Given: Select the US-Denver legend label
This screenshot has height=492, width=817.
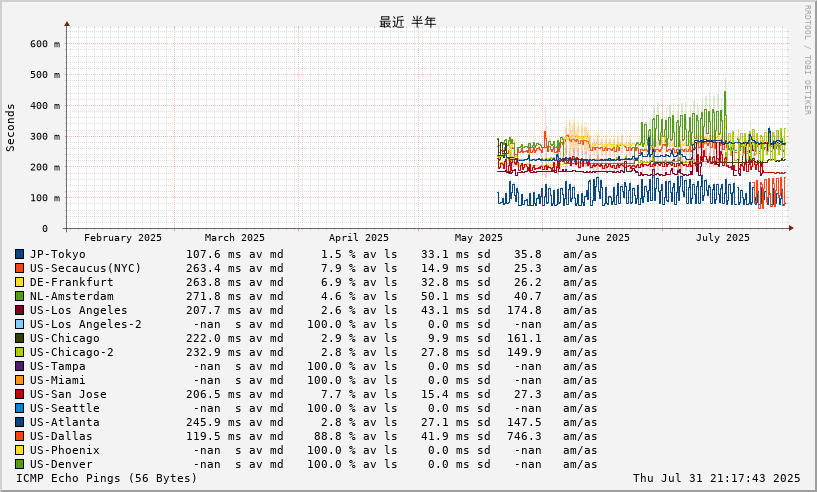Looking at the screenshot, I should click(x=61, y=464).
